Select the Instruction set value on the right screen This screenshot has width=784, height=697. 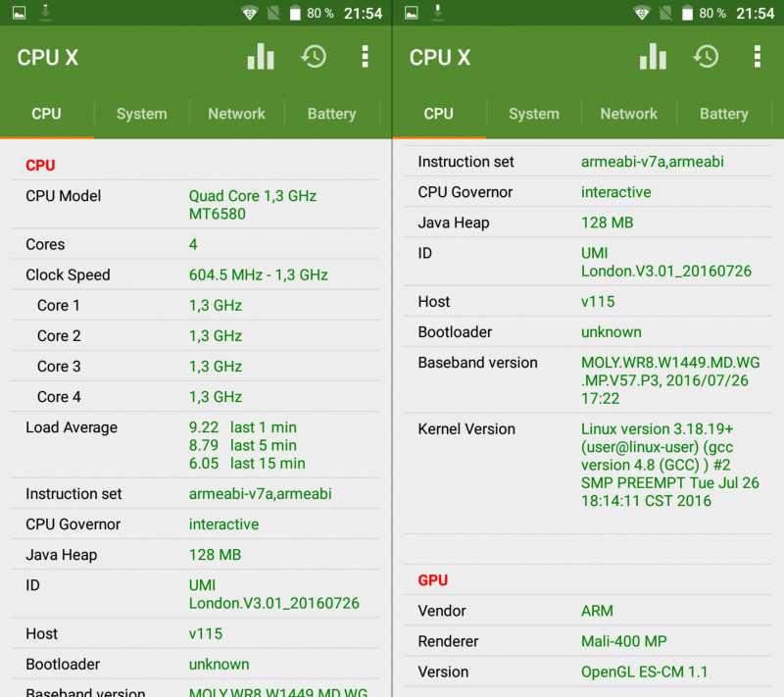click(653, 162)
